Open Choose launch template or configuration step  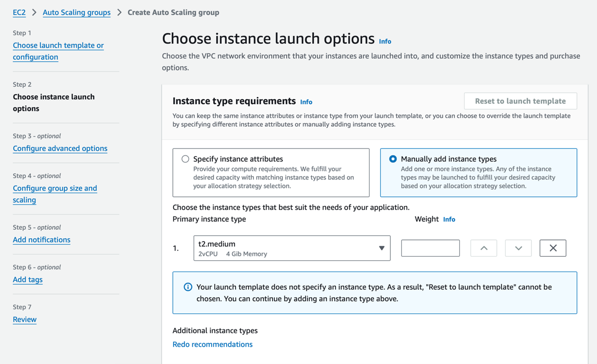point(58,51)
